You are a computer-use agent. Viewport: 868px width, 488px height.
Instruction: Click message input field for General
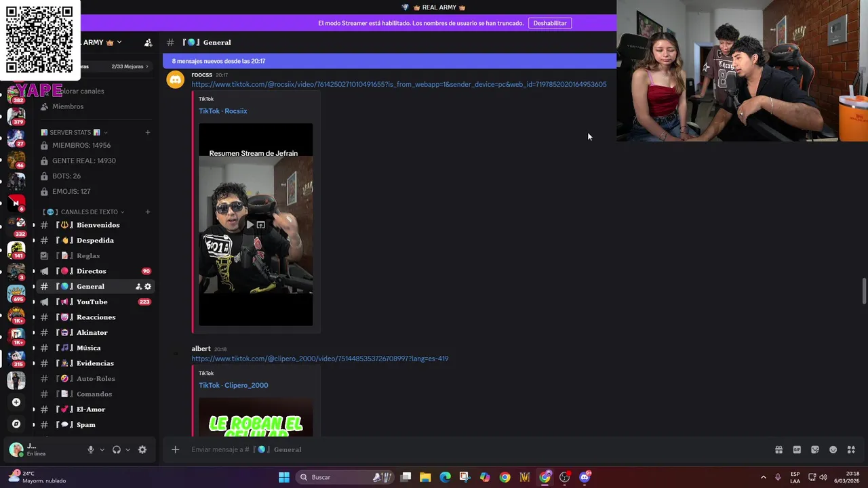tap(475, 449)
